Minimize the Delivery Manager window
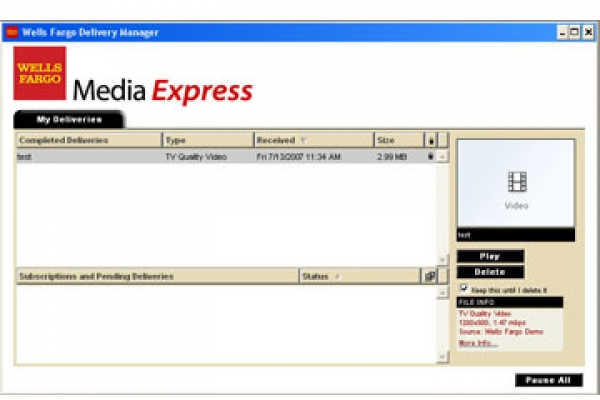This screenshot has height=400, width=600. (x=562, y=32)
